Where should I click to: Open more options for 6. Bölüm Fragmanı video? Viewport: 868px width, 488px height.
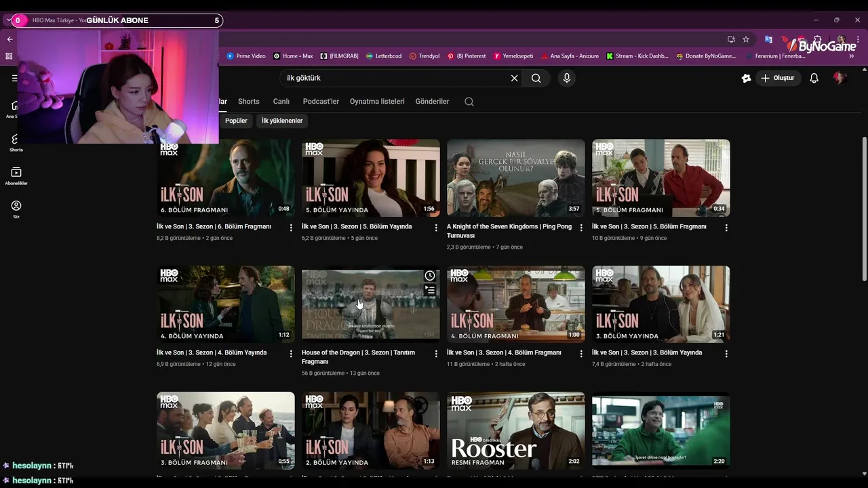click(x=291, y=228)
